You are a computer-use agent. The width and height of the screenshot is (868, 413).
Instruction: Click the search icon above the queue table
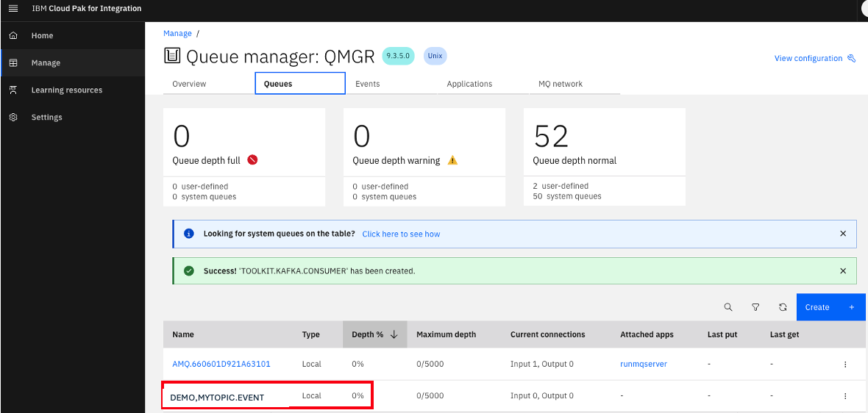[x=728, y=307]
